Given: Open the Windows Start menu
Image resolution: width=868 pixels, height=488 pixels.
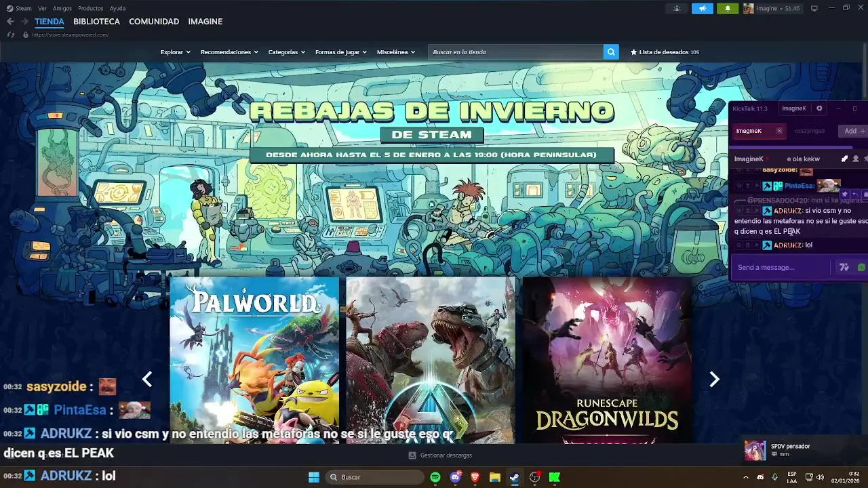Looking at the screenshot, I should (314, 477).
